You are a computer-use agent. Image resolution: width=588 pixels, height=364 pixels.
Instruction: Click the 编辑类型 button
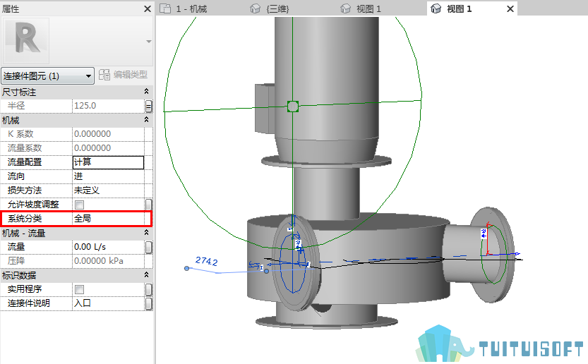click(124, 75)
